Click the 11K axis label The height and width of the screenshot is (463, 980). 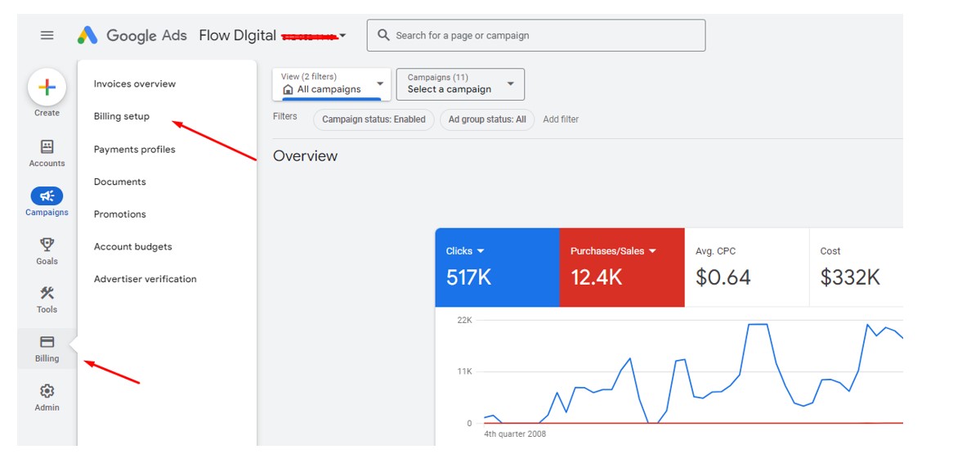[465, 371]
